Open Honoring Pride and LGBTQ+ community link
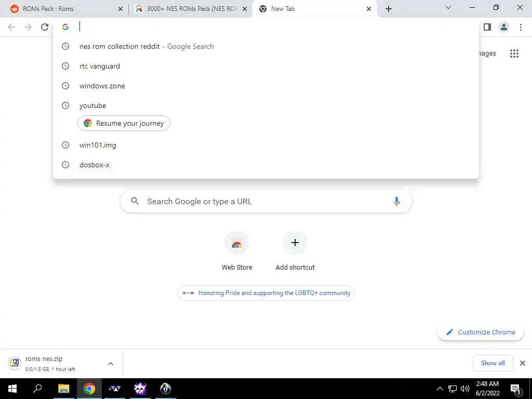Screen dimensions: 532x399 [x=266, y=293]
